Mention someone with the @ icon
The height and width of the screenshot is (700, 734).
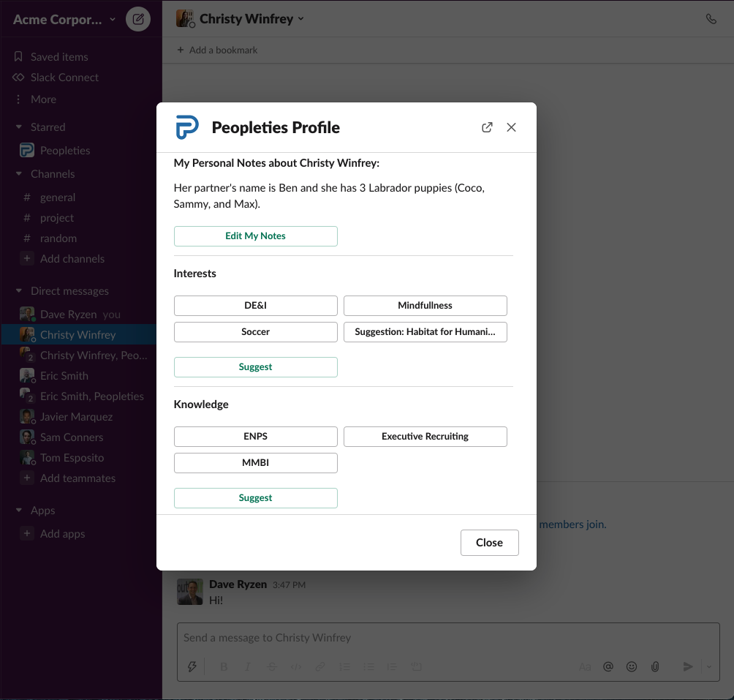[608, 666]
